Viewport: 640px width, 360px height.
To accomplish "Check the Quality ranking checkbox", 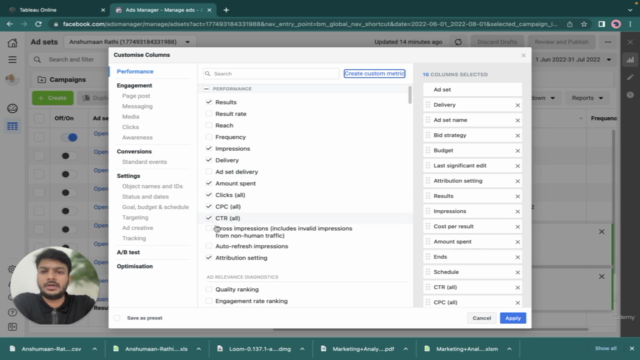I will pyautogui.click(x=209, y=289).
